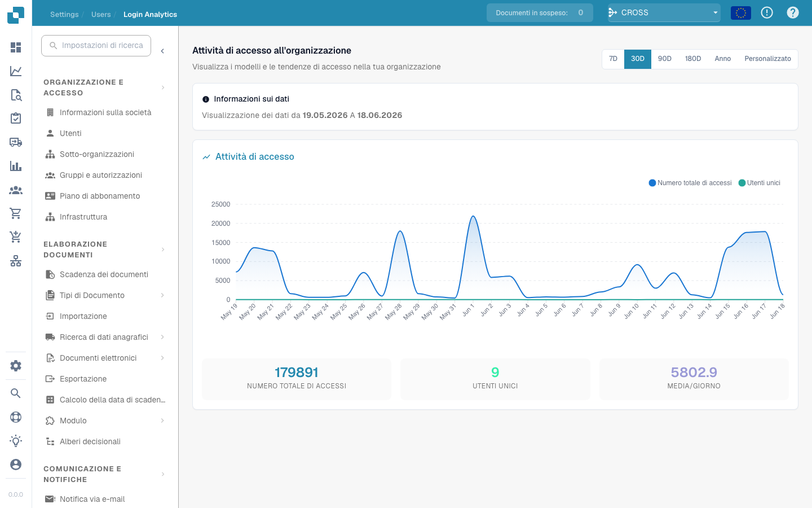The height and width of the screenshot is (508, 812).
Task: Click the 'Impostazioni di ricerca' search field
Action: click(x=96, y=46)
